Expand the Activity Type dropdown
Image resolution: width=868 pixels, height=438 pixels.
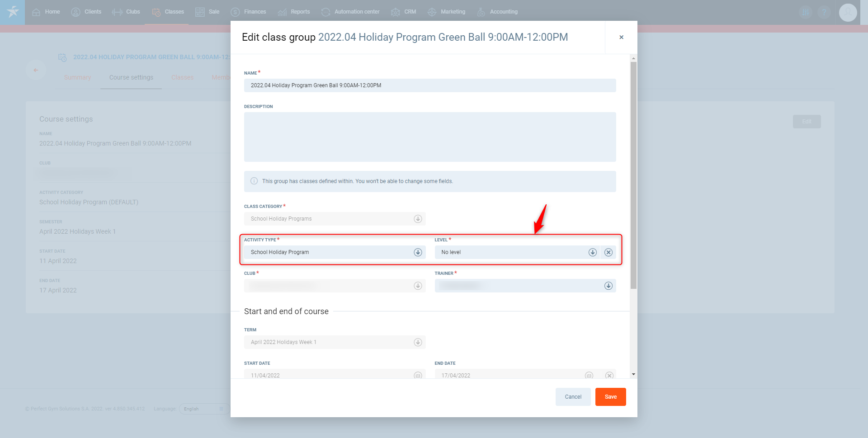(418, 252)
